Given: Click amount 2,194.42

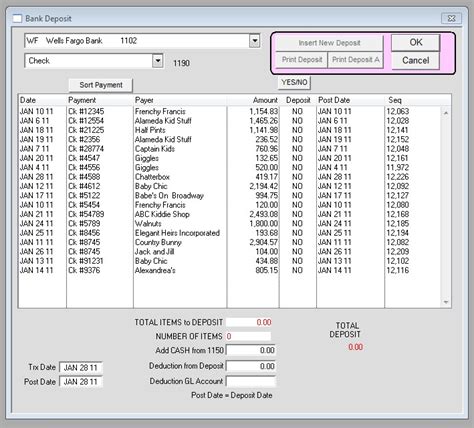Looking at the screenshot, I should (x=263, y=186).
